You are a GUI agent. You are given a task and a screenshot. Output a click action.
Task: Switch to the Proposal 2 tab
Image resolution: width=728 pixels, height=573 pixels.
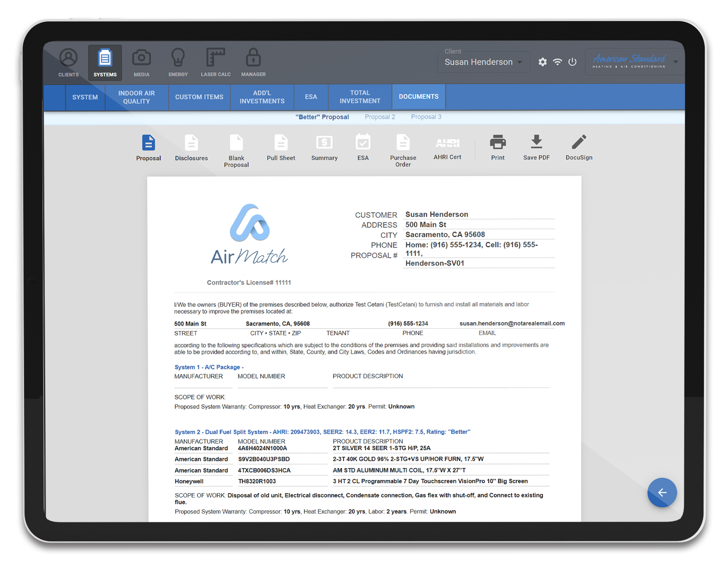[379, 116]
